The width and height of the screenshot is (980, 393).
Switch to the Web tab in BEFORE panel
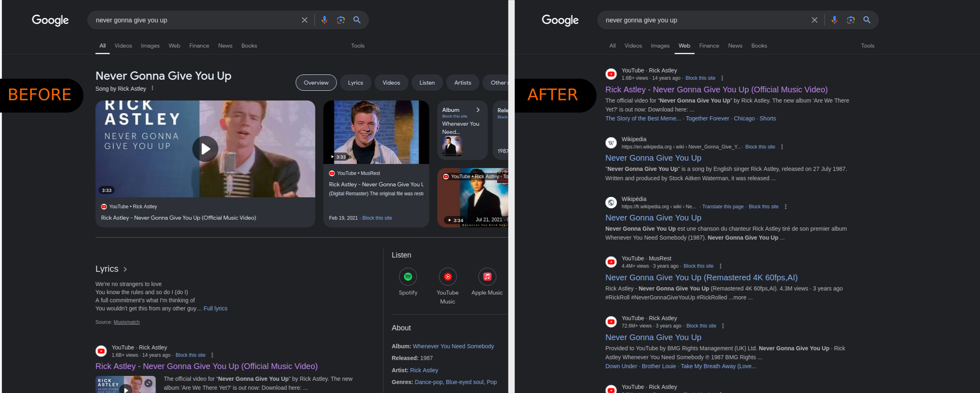tap(174, 46)
